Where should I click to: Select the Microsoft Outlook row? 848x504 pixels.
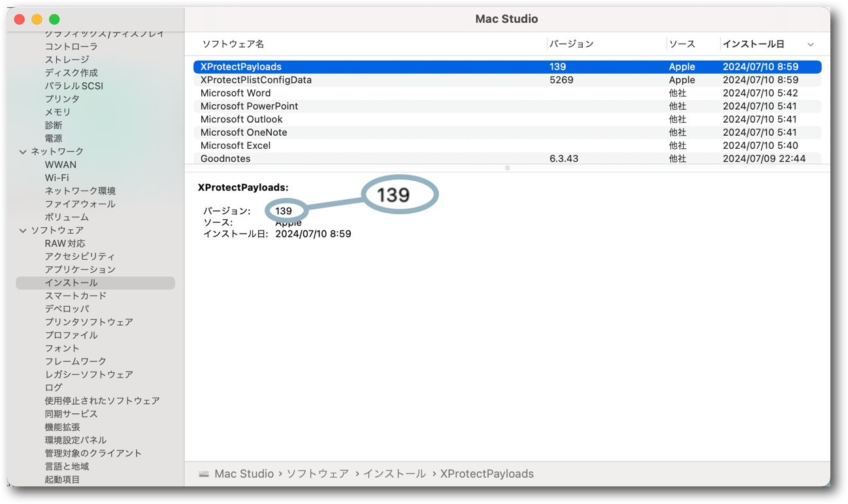point(507,119)
